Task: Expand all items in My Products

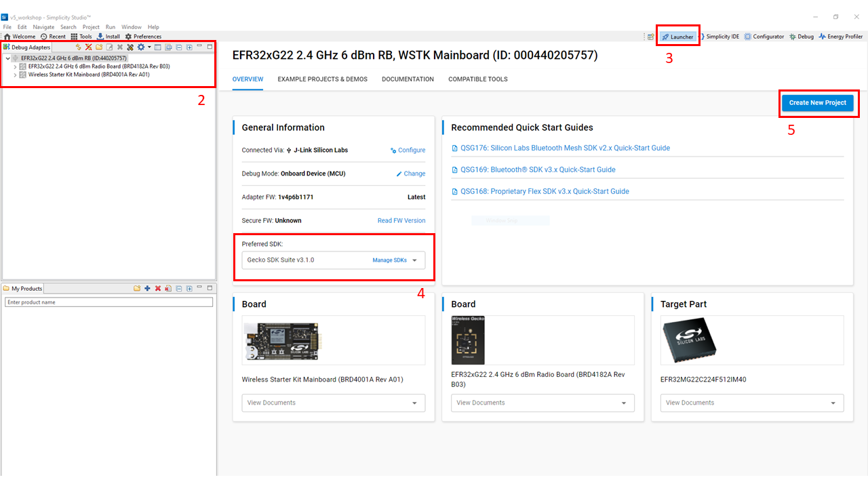Action: click(x=189, y=289)
